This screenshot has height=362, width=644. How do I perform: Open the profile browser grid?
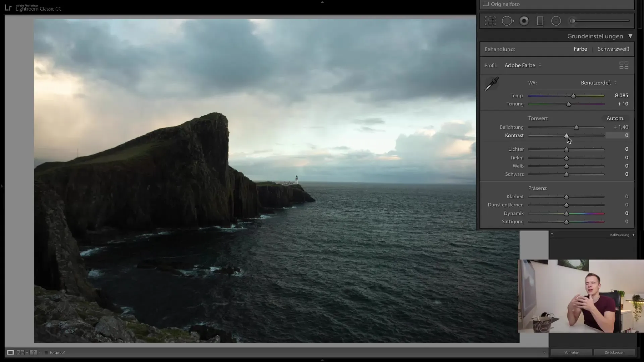pyautogui.click(x=624, y=65)
